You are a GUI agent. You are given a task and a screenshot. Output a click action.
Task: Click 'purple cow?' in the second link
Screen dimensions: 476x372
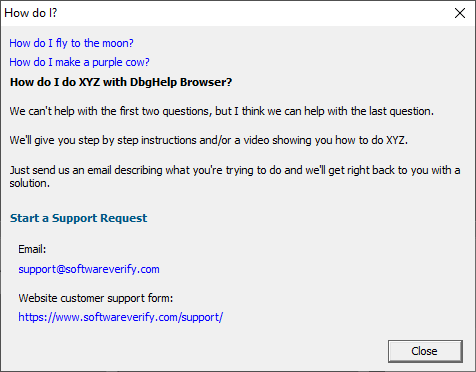tap(121, 62)
